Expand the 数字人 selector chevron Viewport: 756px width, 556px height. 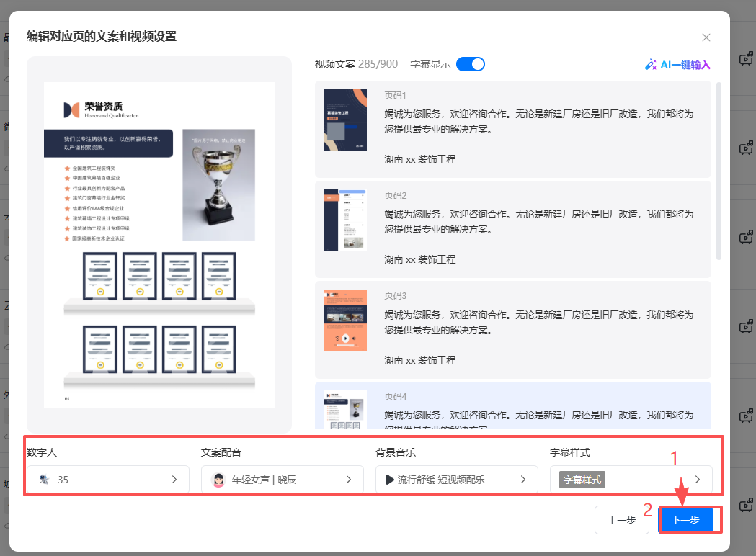pyautogui.click(x=174, y=480)
